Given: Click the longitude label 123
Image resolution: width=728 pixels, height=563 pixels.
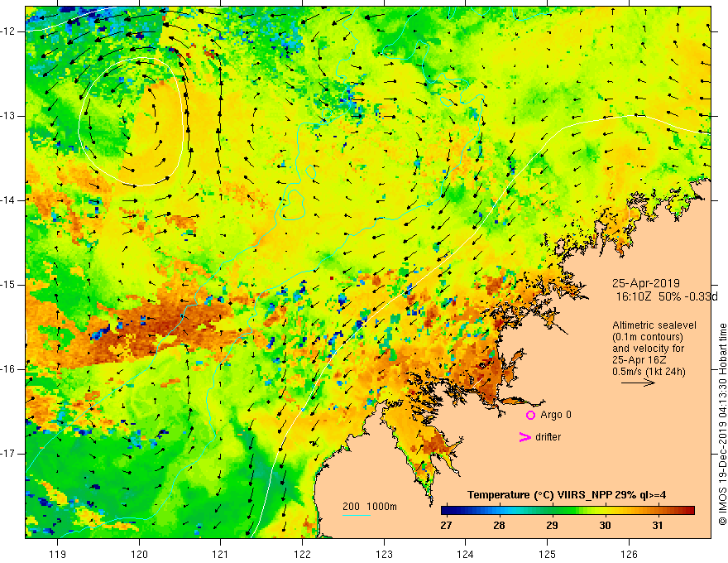Looking at the screenshot, I should coord(384,554).
